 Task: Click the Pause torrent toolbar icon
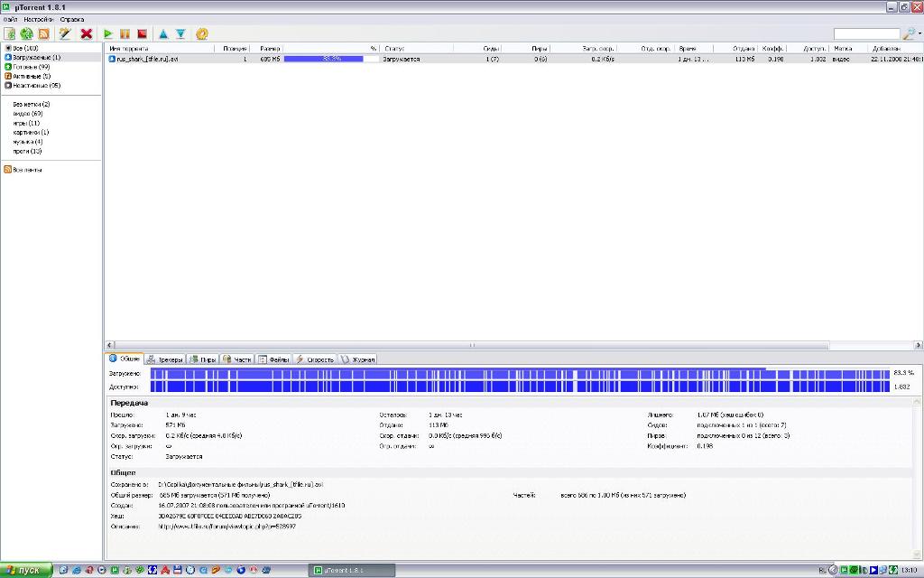coord(125,33)
